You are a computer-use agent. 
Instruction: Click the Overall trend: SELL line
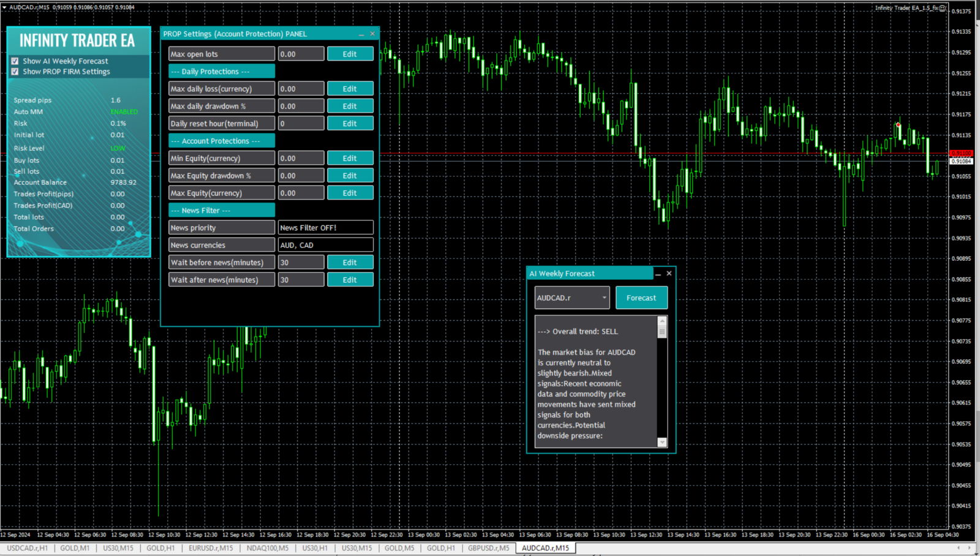(x=578, y=332)
